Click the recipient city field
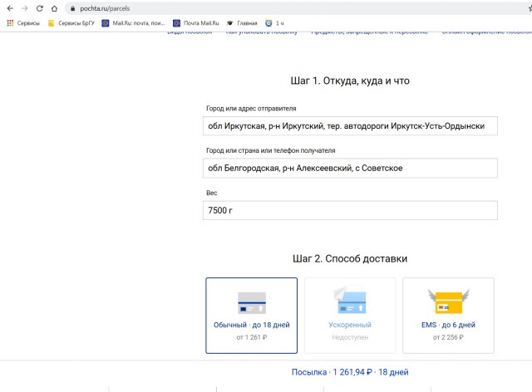Image resolution: width=532 pixels, height=392 pixels. tap(350, 168)
